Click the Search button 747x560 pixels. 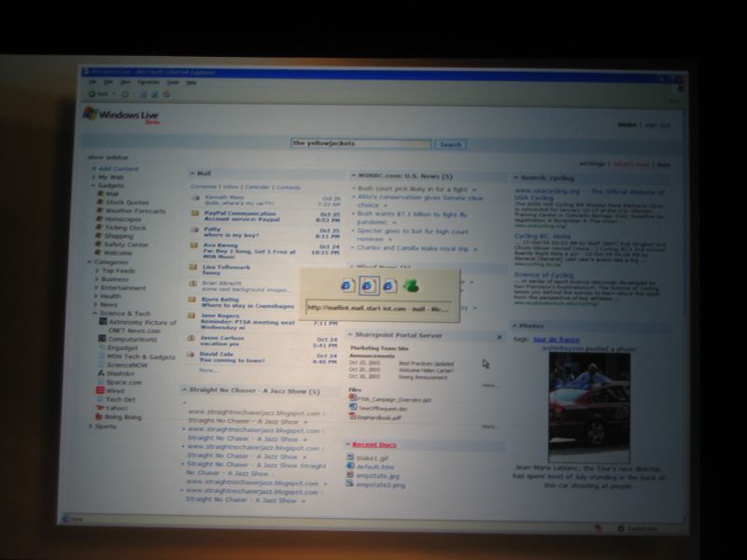click(450, 145)
